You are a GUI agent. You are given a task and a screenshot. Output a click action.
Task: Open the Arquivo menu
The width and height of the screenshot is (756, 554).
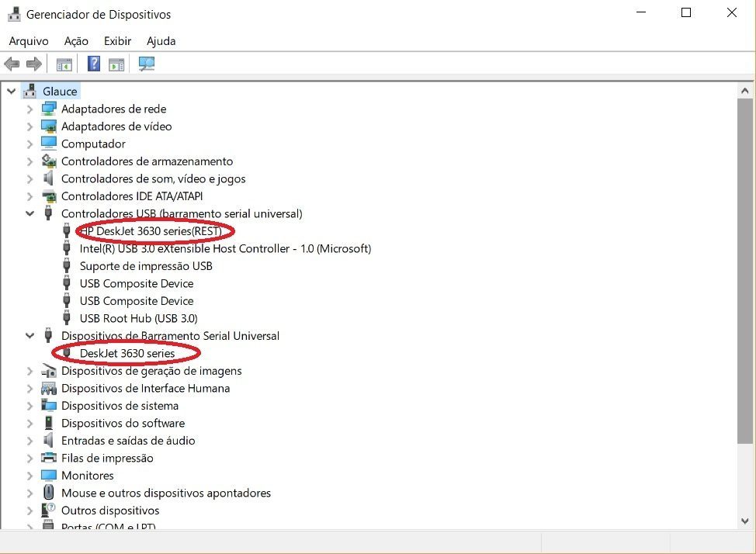click(x=29, y=41)
